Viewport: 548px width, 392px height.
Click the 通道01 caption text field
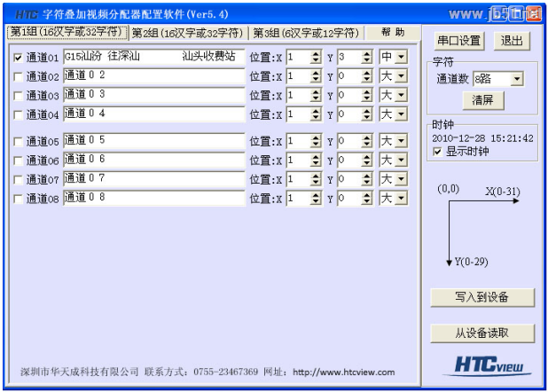tap(154, 57)
